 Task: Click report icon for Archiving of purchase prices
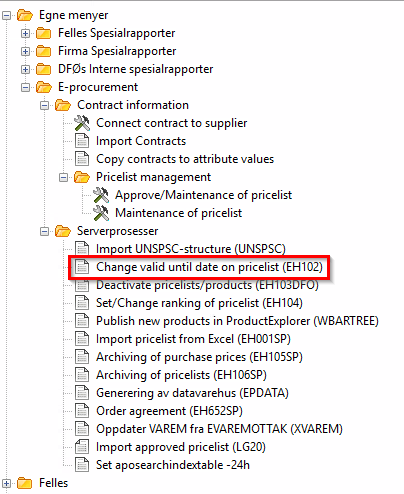pos(82,356)
